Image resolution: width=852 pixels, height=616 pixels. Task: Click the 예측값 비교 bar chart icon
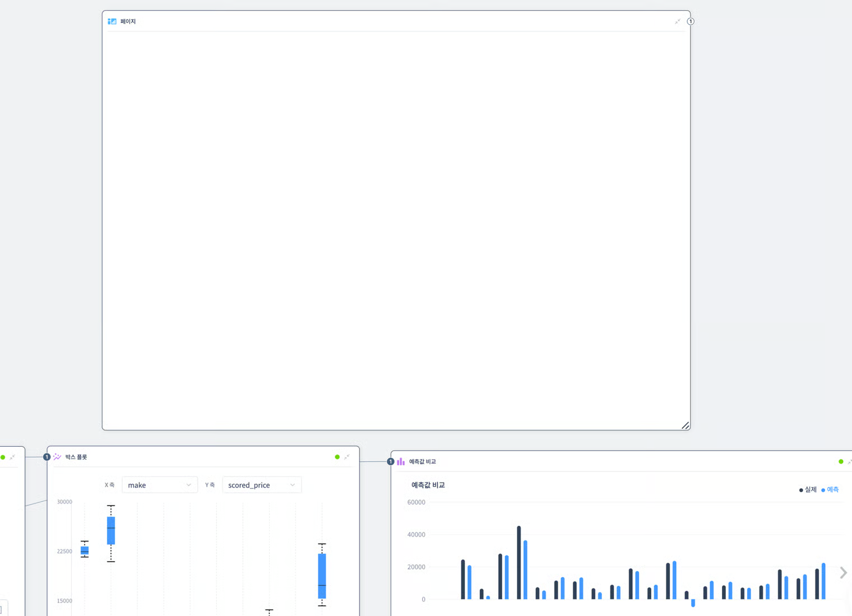click(x=401, y=461)
